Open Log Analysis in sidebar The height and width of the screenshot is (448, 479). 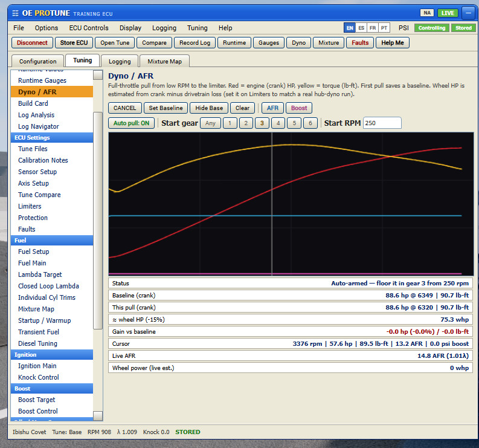click(52, 115)
